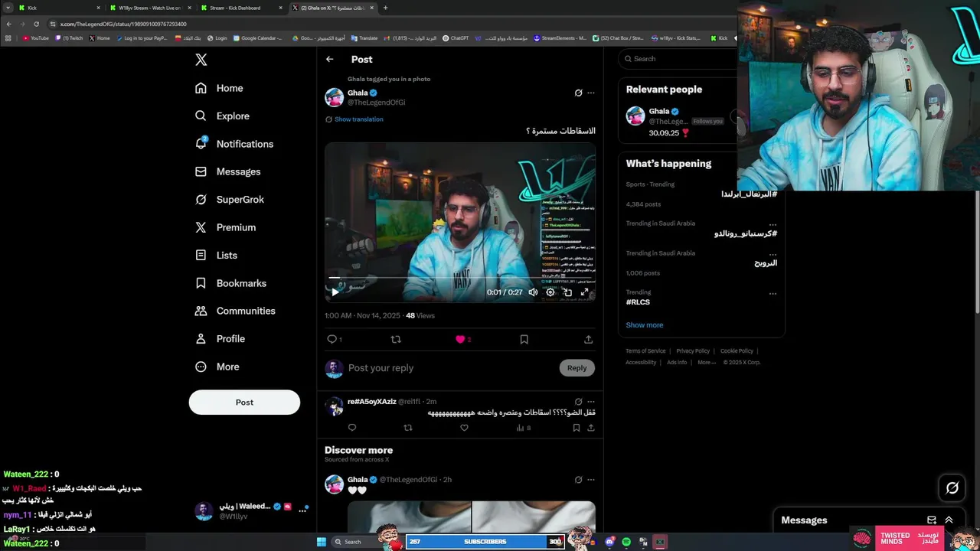Click the gray Reply button
980x551 pixels.
pos(577,368)
